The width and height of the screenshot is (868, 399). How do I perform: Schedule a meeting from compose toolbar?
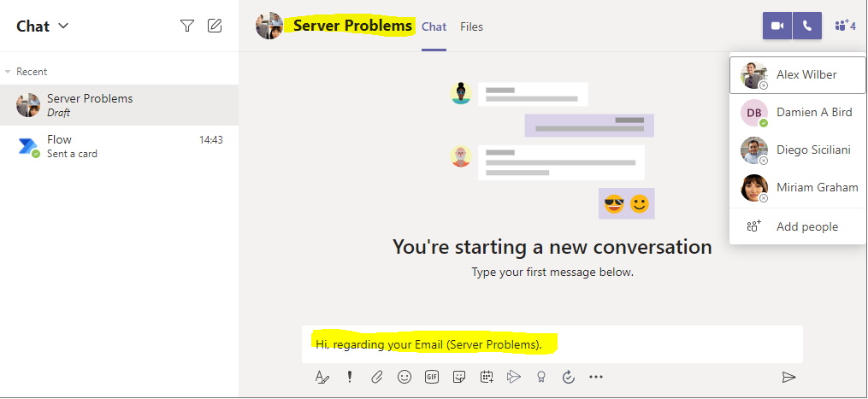tap(487, 377)
